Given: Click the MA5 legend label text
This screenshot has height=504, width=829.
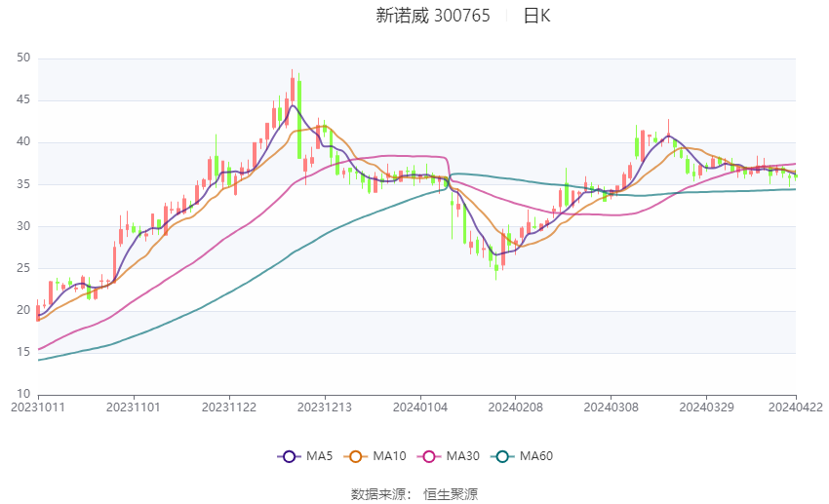Looking at the screenshot, I should [x=319, y=456].
